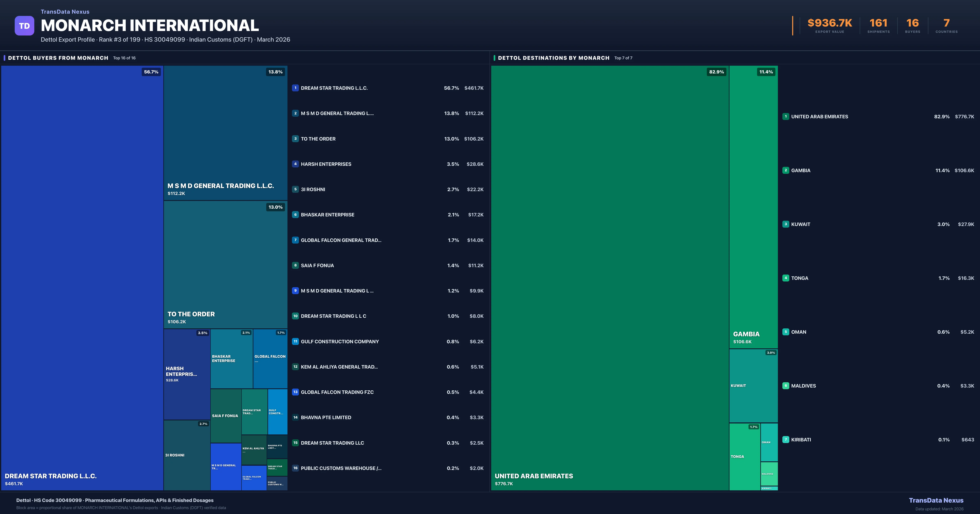Viewport: 980px width, 514px height.
Task: Click rank badge 7 beside Kiribati
Action: pyautogui.click(x=786, y=440)
